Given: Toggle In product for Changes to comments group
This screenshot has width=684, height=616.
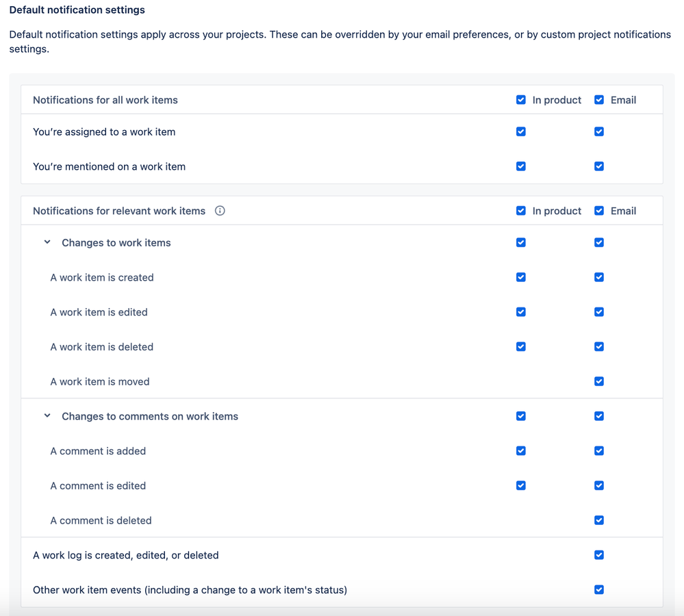Looking at the screenshot, I should tap(521, 416).
